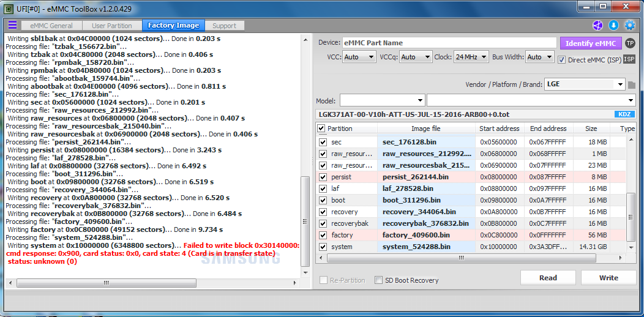Uncheck the boot partition checkbox
Viewport: 644px width, 317px height.
click(323, 200)
